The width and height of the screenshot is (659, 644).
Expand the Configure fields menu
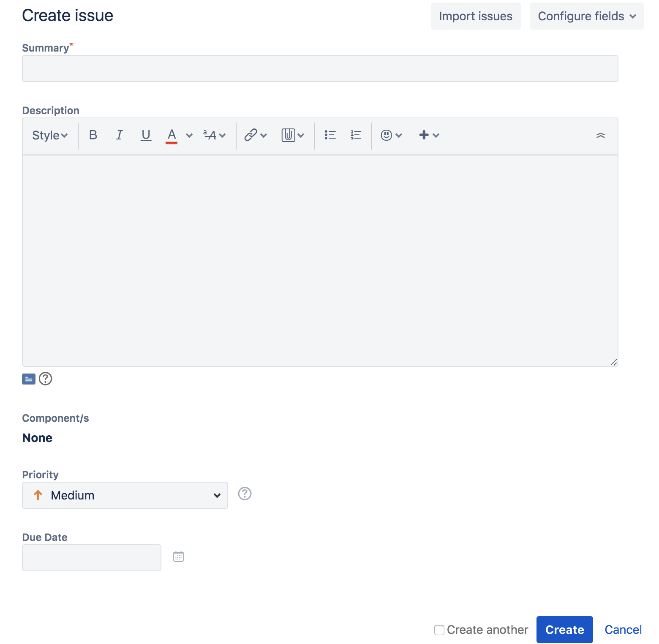(587, 16)
